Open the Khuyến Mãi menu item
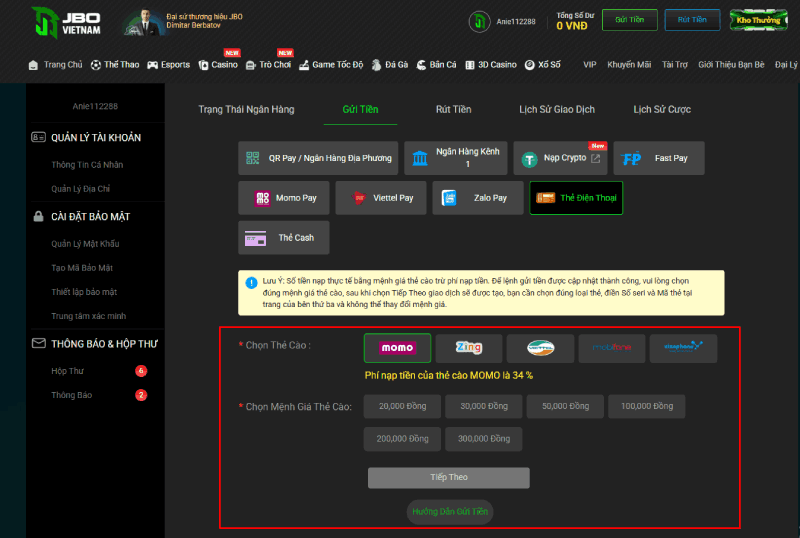800x538 pixels. [x=629, y=65]
